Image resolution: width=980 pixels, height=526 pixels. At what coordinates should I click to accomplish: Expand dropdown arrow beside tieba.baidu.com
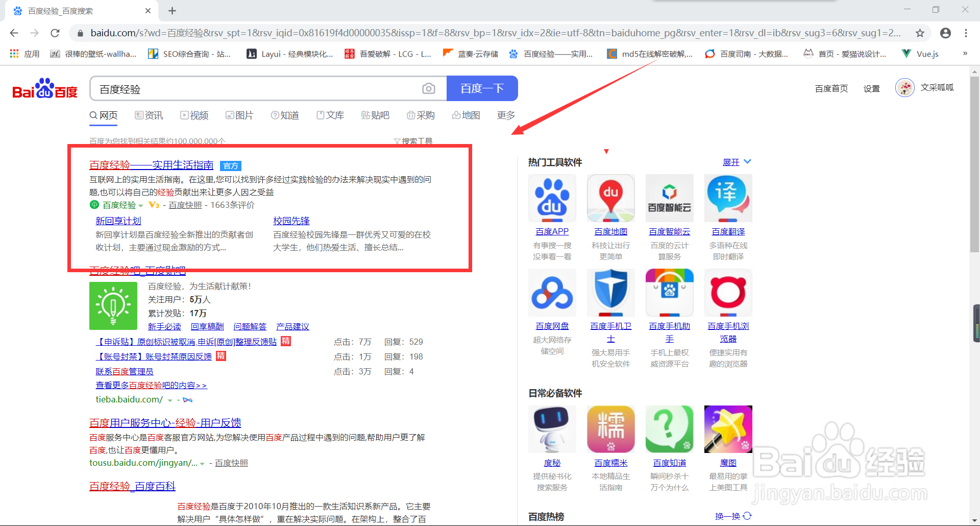[x=170, y=400]
